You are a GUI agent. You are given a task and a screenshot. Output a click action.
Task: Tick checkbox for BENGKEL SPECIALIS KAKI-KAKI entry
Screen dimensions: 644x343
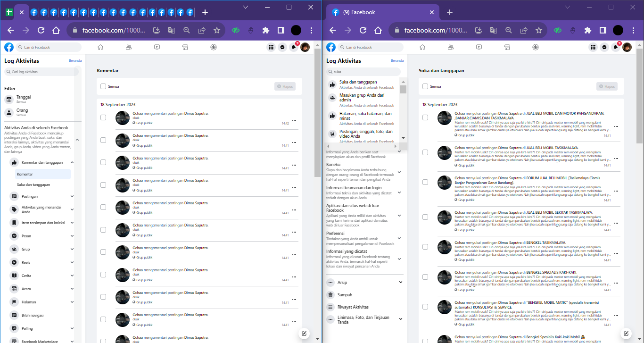(425, 276)
